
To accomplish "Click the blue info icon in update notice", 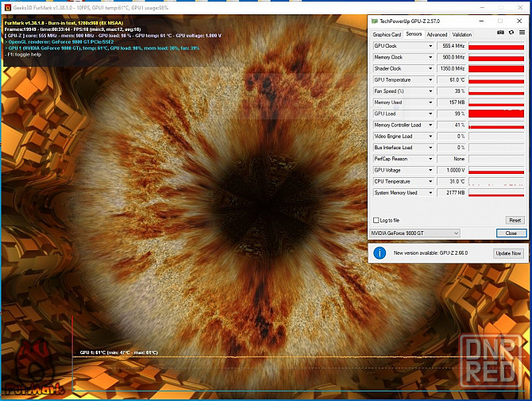I will point(380,253).
